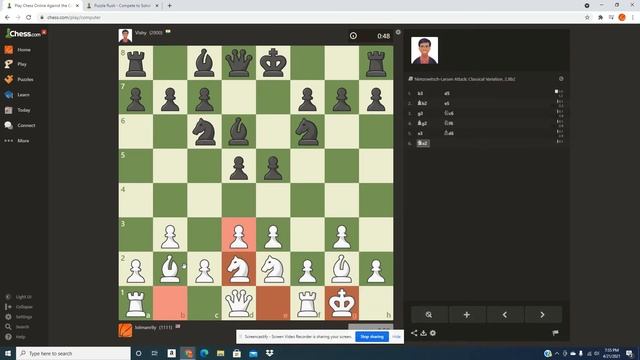
Task: Open the game panel settings gear
Action: tap(433, 333)
